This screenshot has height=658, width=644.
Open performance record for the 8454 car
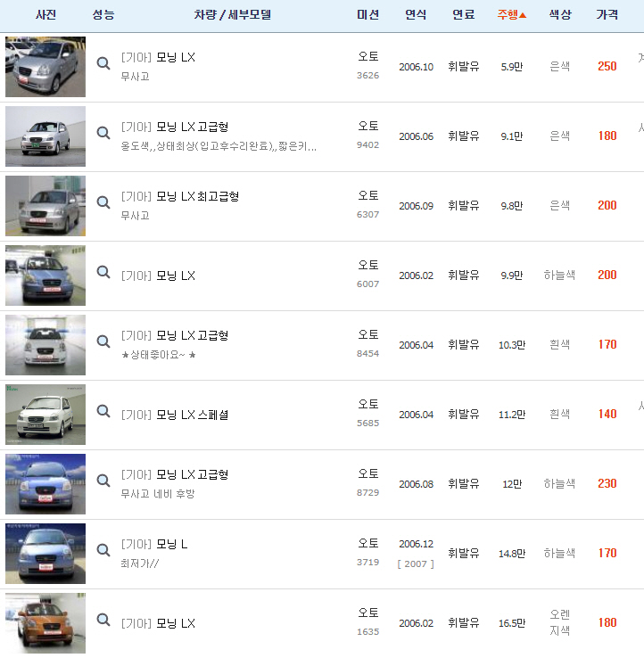[103, 341]
